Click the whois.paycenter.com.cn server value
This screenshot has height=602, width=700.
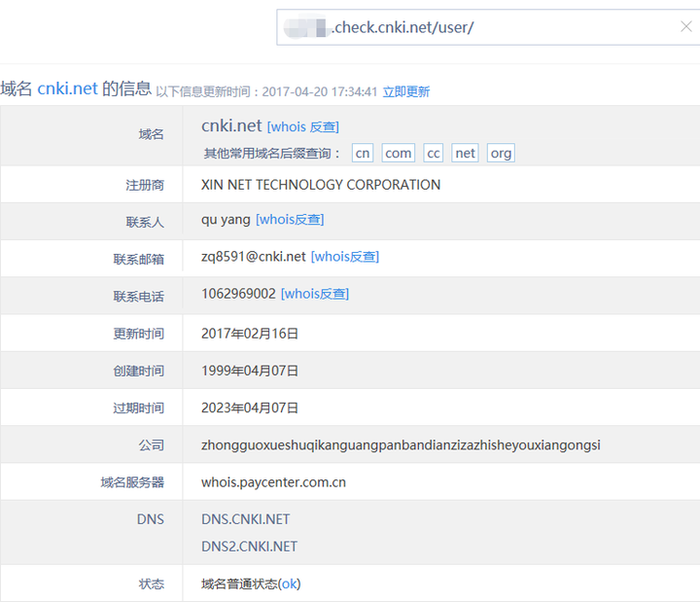coord(273,481)
